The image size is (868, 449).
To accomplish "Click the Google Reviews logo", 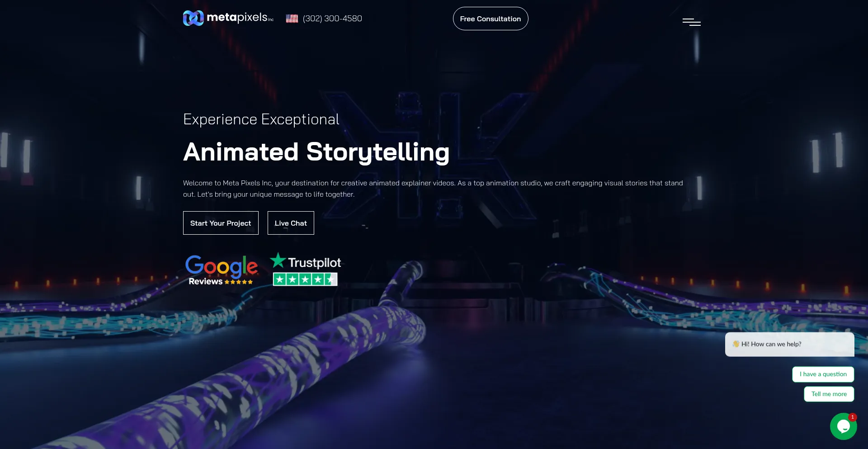I will coord(221,270).
